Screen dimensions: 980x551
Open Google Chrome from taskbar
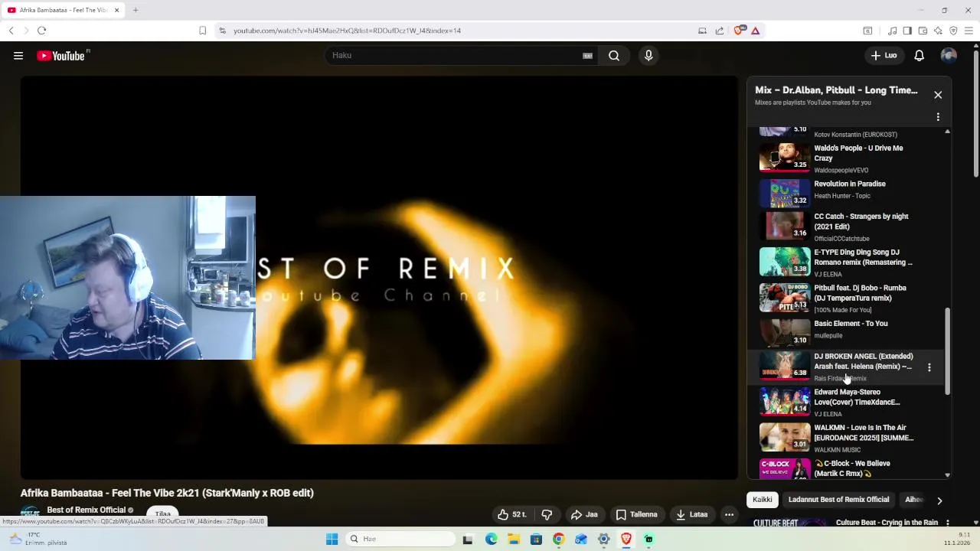coord(558,539)
